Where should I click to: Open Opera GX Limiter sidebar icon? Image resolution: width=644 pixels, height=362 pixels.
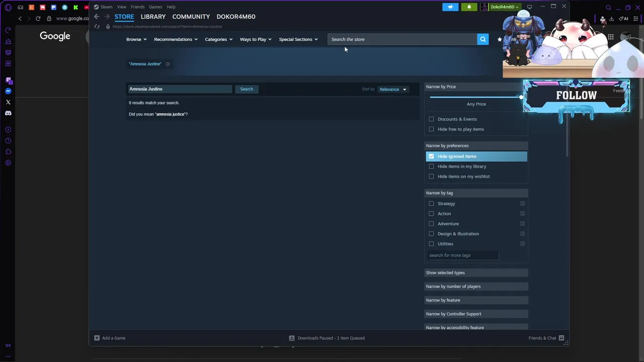coord(8,30)
